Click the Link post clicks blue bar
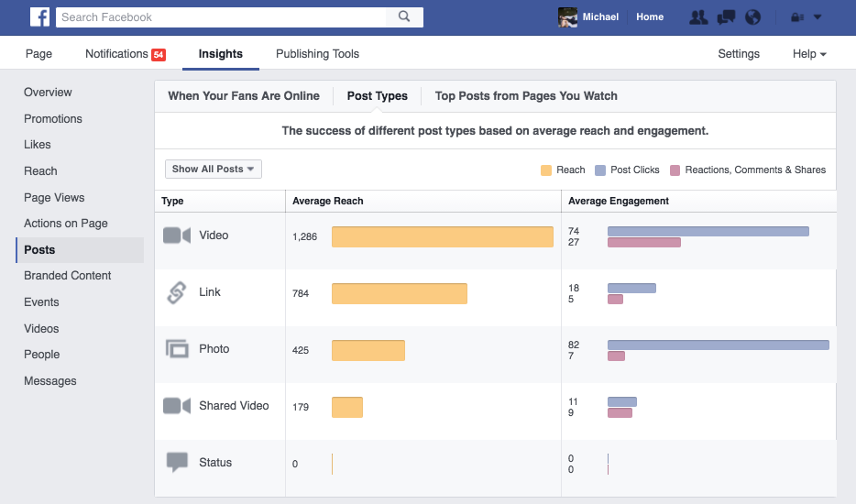 click(631, 289)
